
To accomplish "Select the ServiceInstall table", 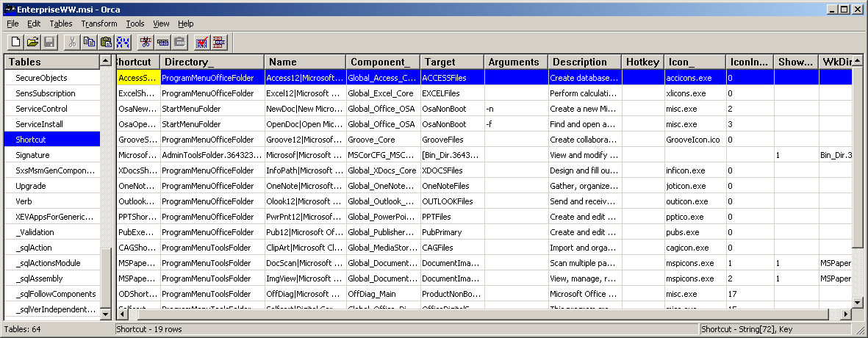I will 52,124.
